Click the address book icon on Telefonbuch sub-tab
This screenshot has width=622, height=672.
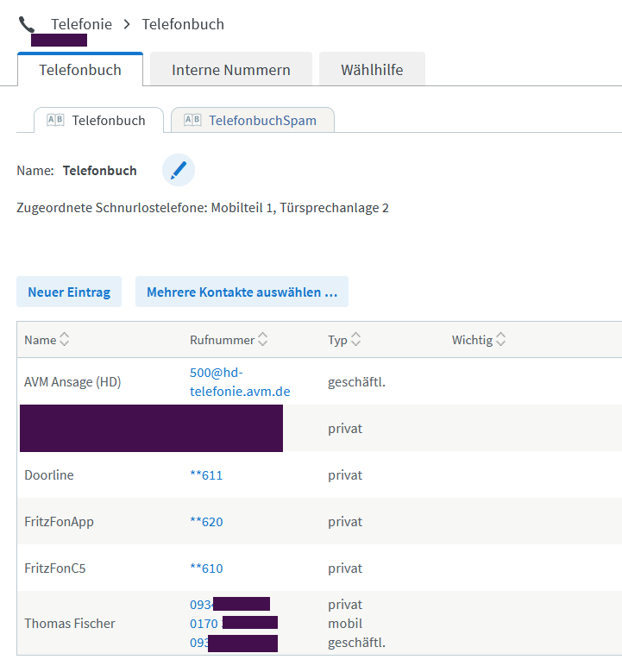(x=55, y=120)
